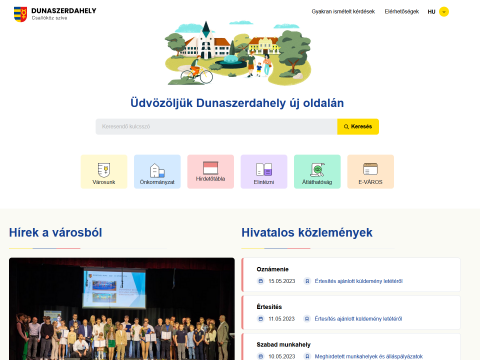Click the Dunaszerdahely coat of arms logo

point(20,14)
